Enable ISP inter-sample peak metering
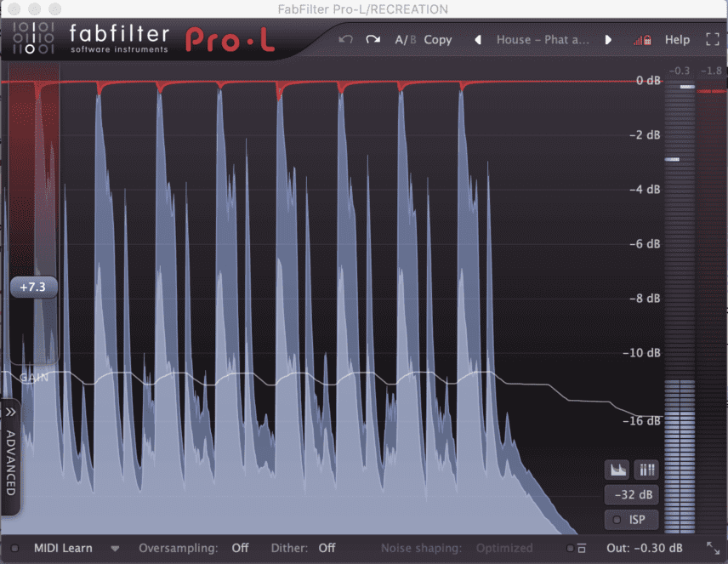This screenshot has height=564, width=728. pos(632,520)
